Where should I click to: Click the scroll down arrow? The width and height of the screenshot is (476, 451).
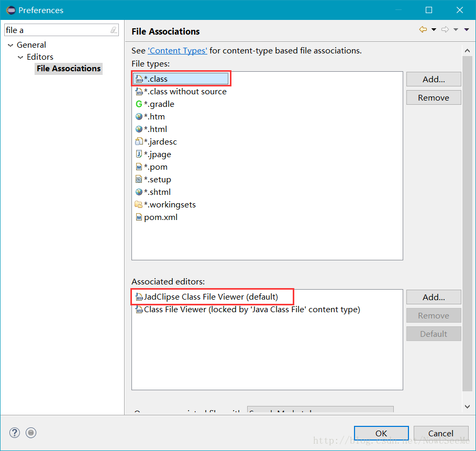click(x=467, y=406)
